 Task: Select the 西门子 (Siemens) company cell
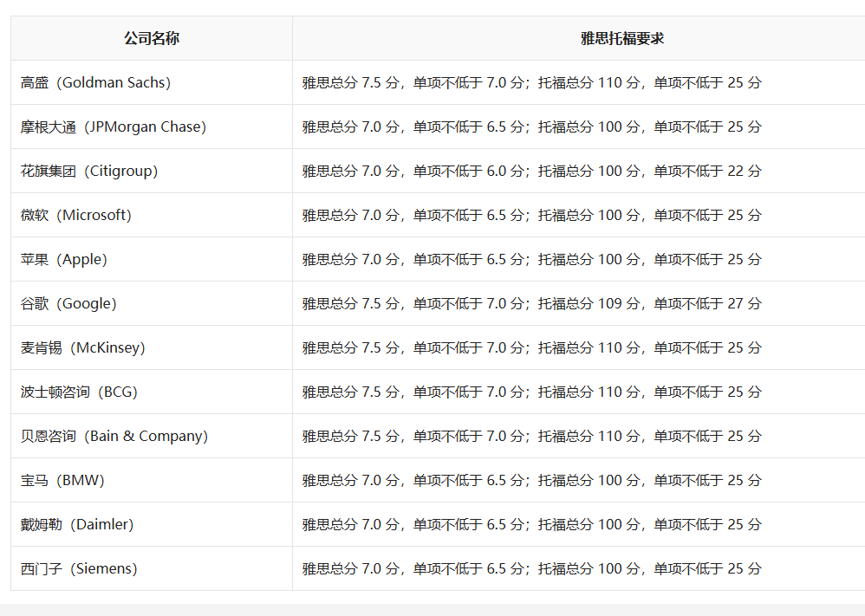pos(79,569)
